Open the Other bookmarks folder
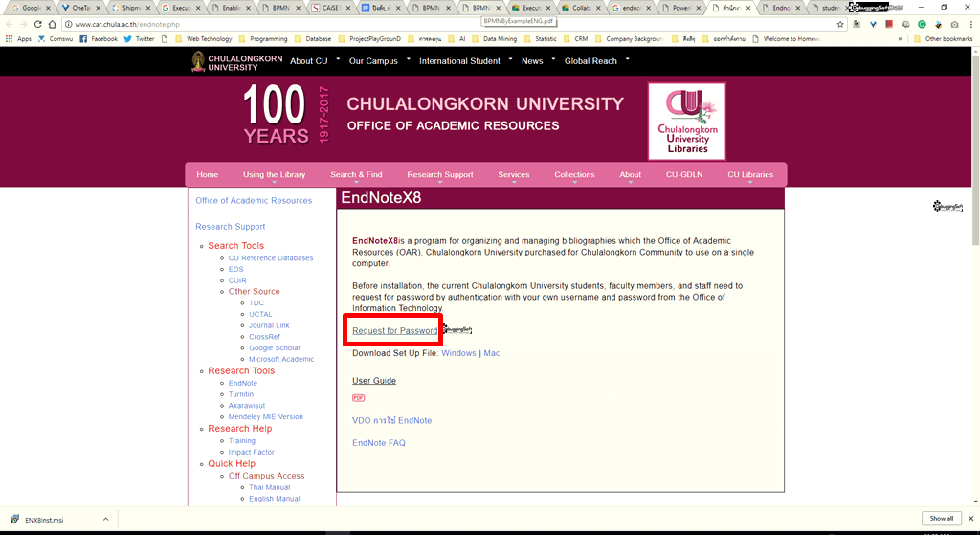Viewport: 980px width, 535px height. 943,38
